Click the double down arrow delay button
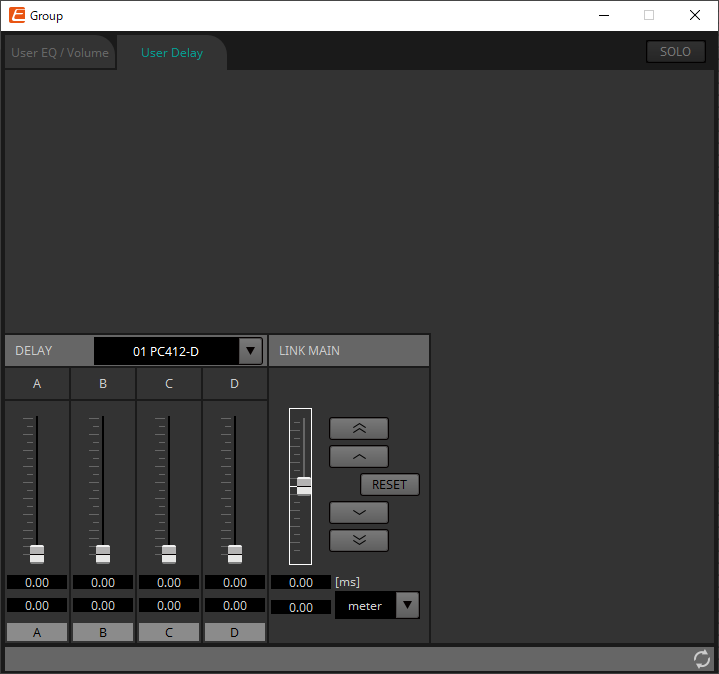Screen dimensions: 719x674 358,541
